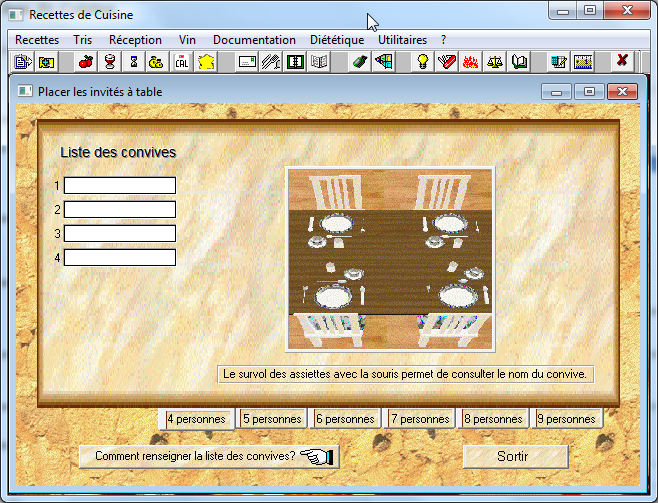Select the 9 personnes tab

tap(567, 419)
